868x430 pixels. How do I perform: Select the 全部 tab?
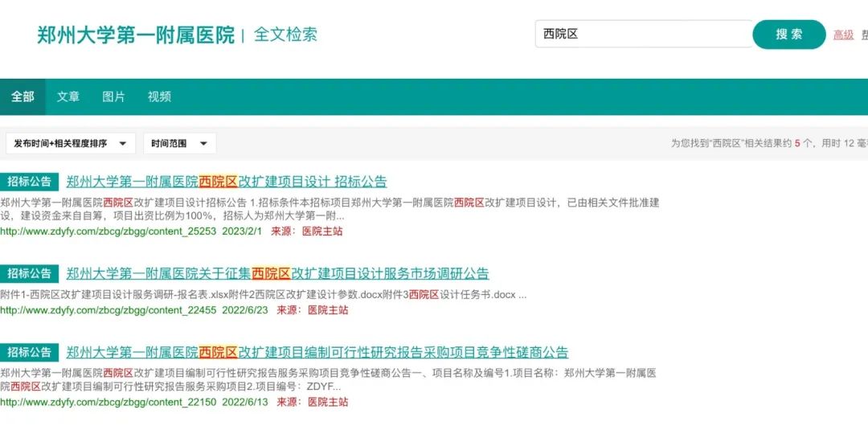pyautogui.click(x=23, y=96)
